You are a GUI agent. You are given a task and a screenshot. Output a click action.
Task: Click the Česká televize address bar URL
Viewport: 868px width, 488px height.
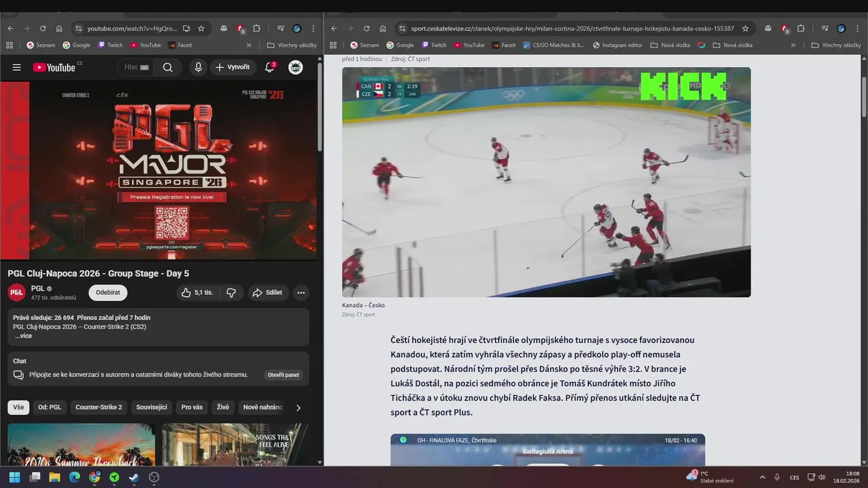572,28
